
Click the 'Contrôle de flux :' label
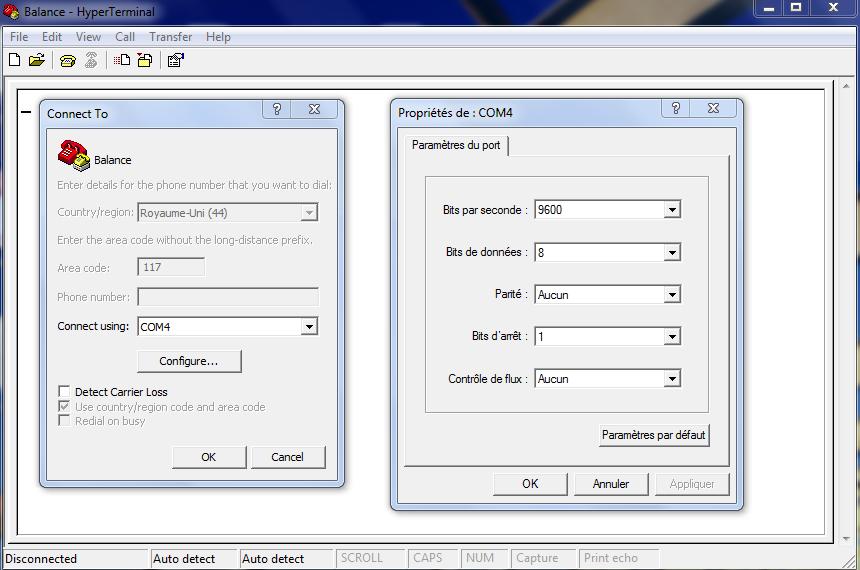coord(488,379)
